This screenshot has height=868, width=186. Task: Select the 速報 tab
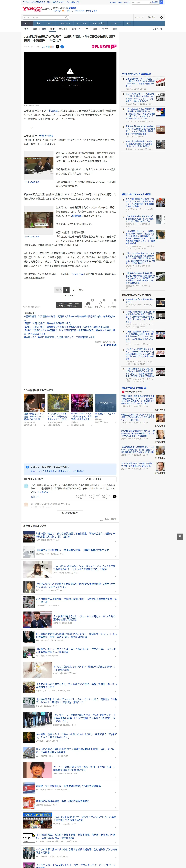[x=38, y=24]
